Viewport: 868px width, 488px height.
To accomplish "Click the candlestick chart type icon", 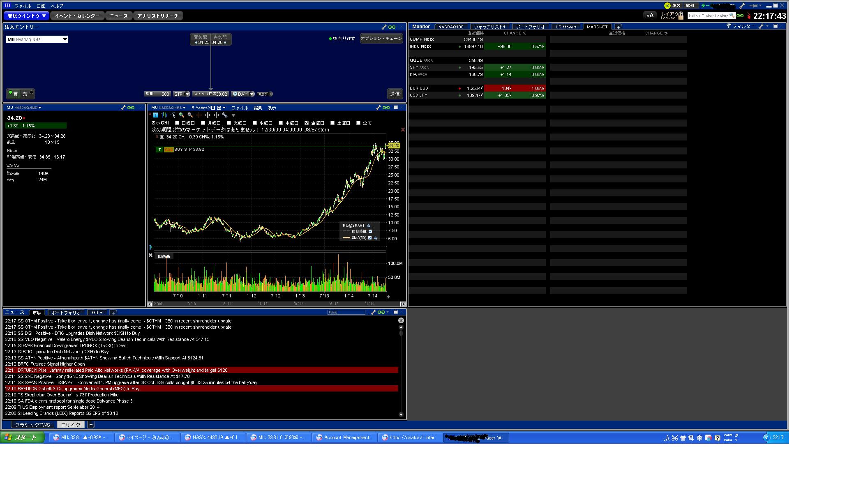I will (x=164, y=115).
